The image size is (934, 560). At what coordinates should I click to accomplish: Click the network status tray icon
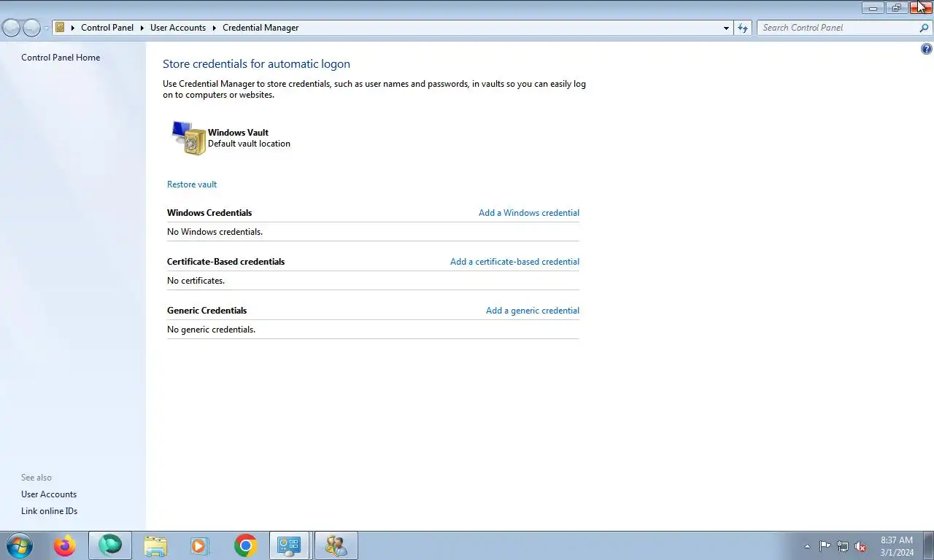pyautogui.click(x=843, y=546)
